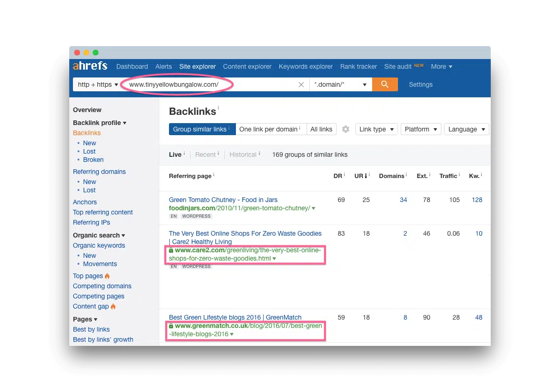The height and width of the screenshot is (392, 560).
Task: Switch to the Historical tab
Action: (243, 154)
